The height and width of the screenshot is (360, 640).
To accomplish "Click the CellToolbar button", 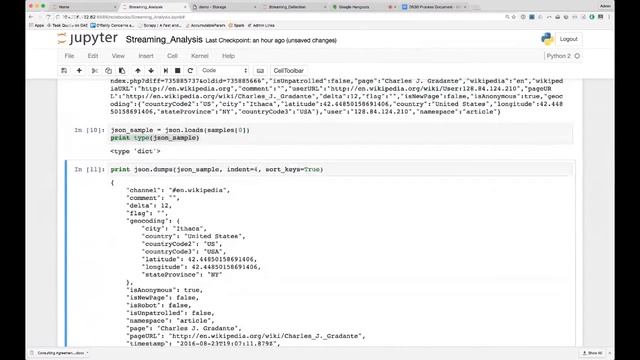I will tap(288, 71).
